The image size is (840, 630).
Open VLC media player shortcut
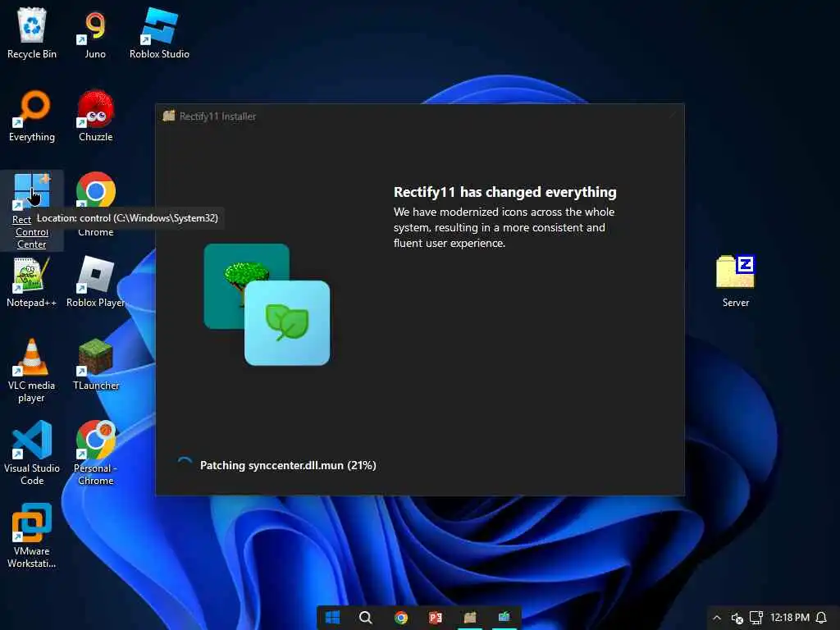pos(32,371)
